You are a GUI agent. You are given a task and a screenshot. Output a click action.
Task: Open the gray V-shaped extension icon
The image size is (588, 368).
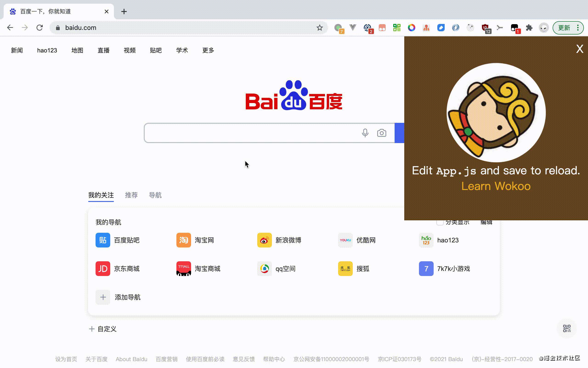click(x=353, y=28)
